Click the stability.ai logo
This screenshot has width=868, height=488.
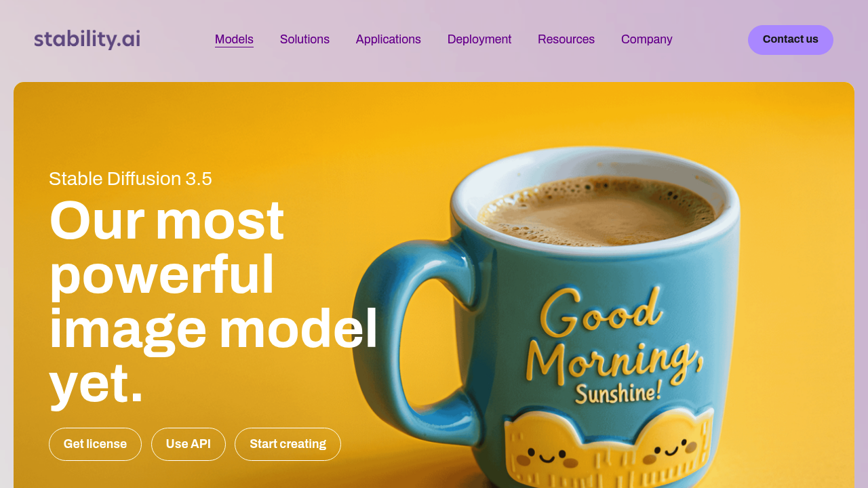coord(87,39)
